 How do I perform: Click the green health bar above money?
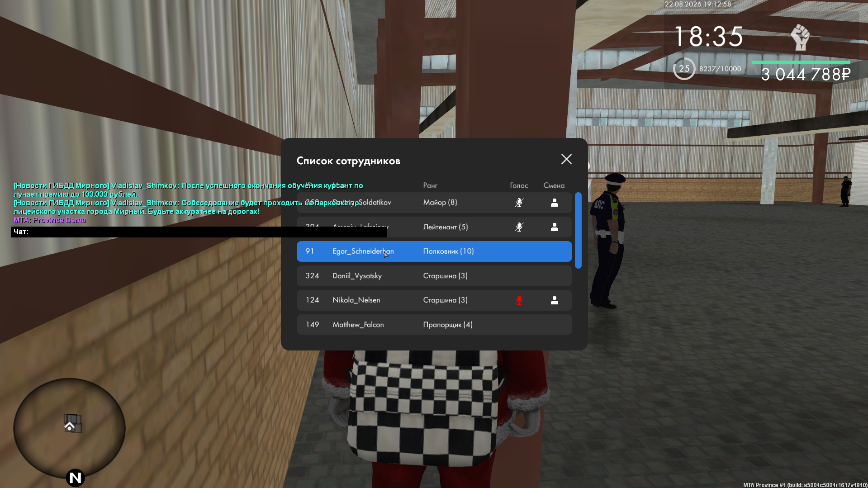pos(801,62)
